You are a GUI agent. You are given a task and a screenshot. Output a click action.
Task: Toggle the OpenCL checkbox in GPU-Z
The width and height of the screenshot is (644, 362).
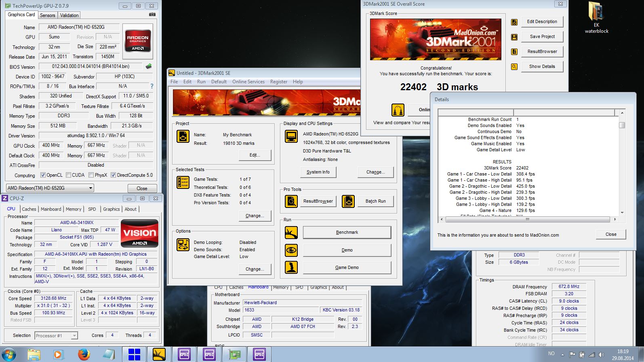click(x=43, y=175)
